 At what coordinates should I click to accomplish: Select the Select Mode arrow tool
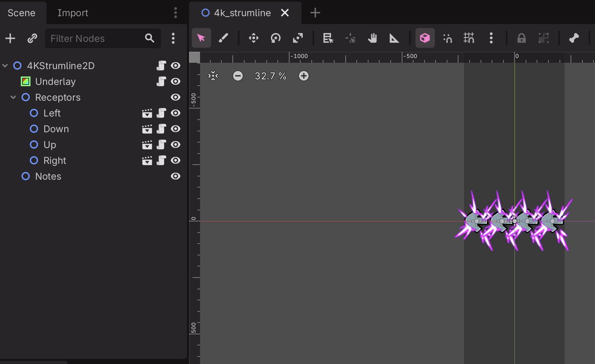point(201,38)
